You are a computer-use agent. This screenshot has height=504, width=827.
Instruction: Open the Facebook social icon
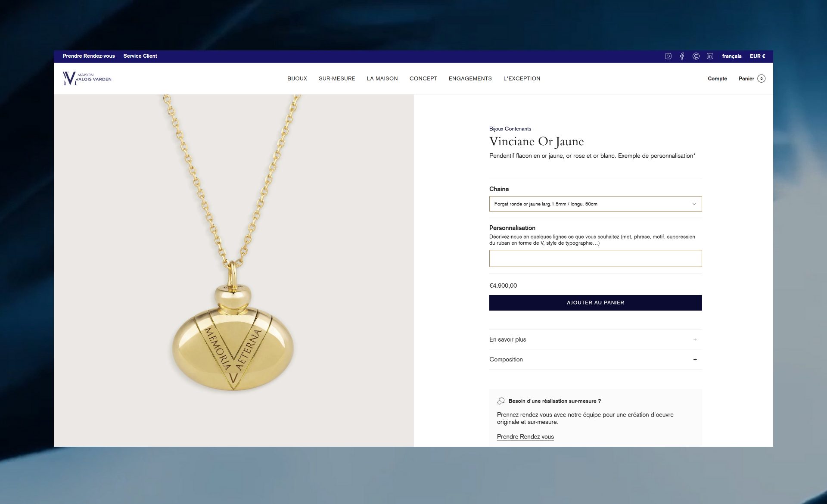point(682,56)
